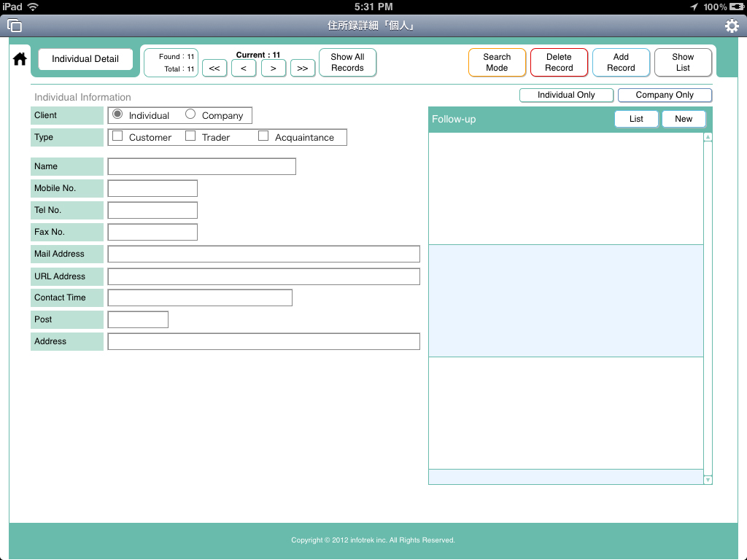Filter by Company Only
This screenshot has height=560, width=747.
click(665, 95)
